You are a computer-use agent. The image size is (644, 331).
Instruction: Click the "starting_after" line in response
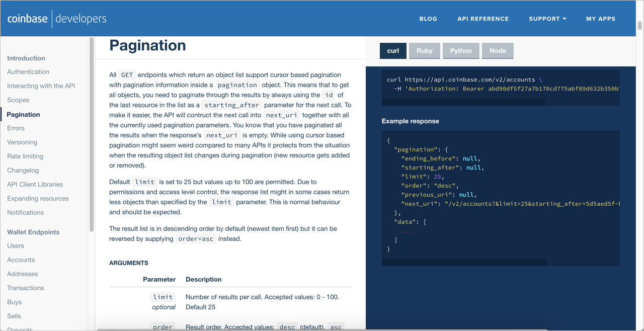tap(443, 168)
